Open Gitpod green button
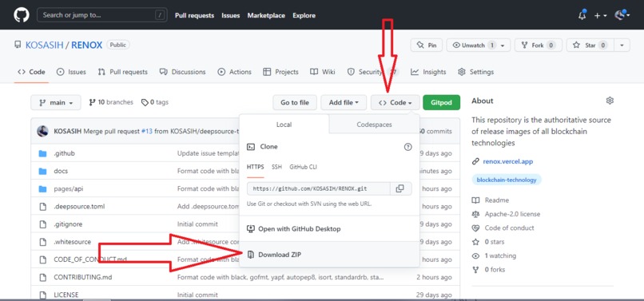 click(442, 103)
